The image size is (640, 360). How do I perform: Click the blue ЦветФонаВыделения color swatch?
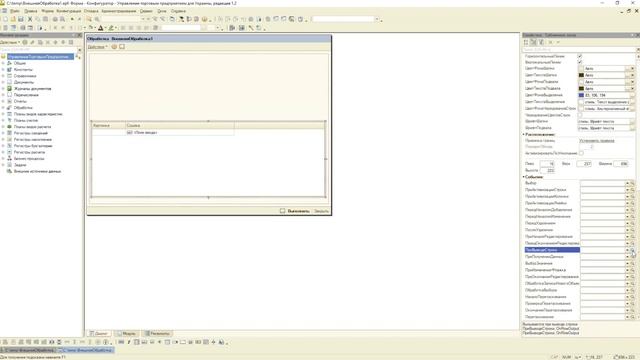pyautogui.click(x=581, y=95)
